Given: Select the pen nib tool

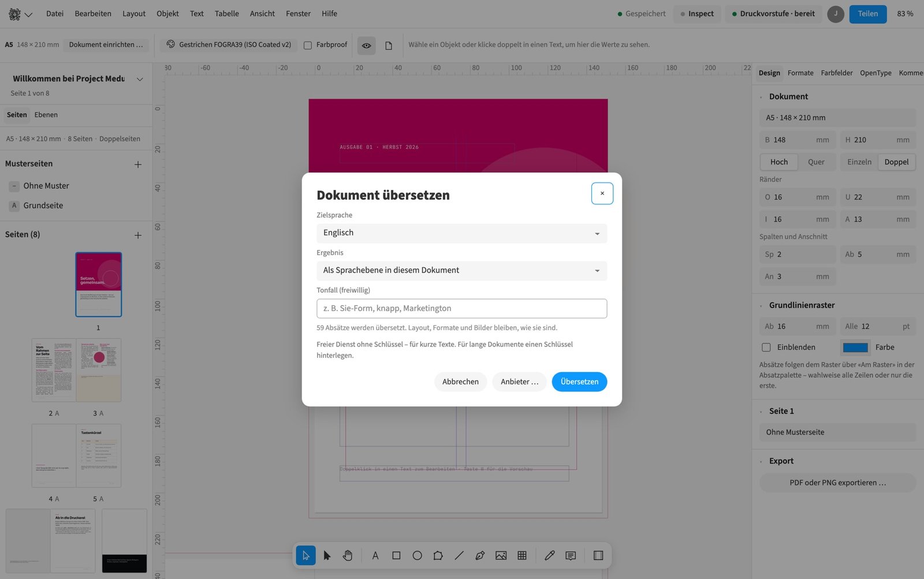Looking at the screenshot, I should (x=480, y=555).
